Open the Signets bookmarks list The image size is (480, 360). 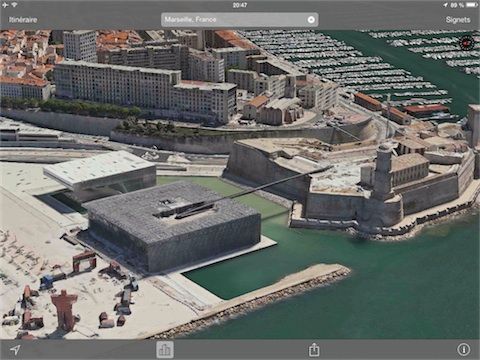[x=458, y=20]
